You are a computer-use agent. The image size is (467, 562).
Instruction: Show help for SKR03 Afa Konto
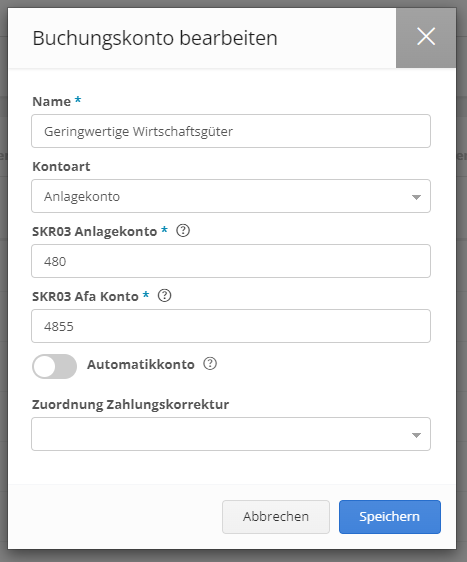(165, 296)
